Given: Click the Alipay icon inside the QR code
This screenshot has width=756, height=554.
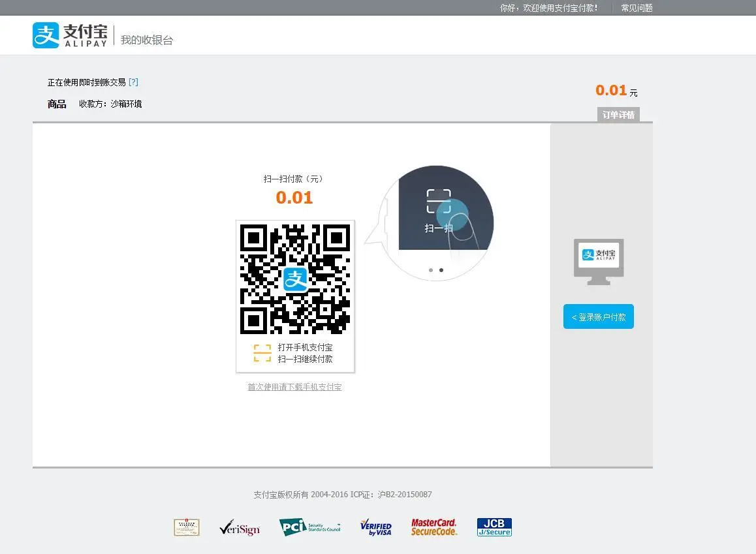Looking at the screenshot, I should [295, 279].
